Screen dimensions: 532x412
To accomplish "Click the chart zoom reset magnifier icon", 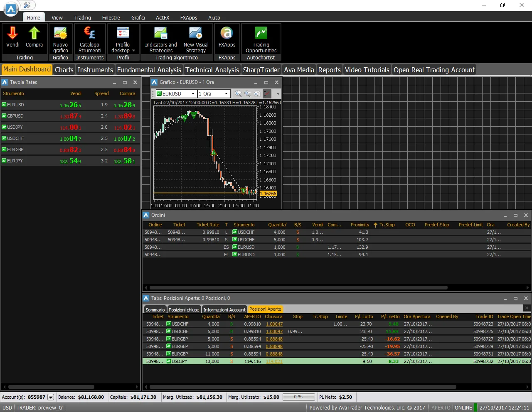I will (257, 94).
